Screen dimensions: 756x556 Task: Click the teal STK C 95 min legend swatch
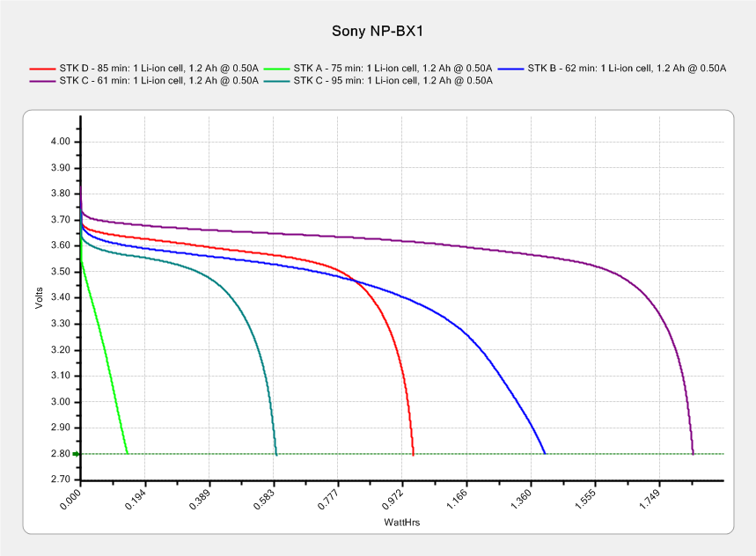tap(276, 81)
